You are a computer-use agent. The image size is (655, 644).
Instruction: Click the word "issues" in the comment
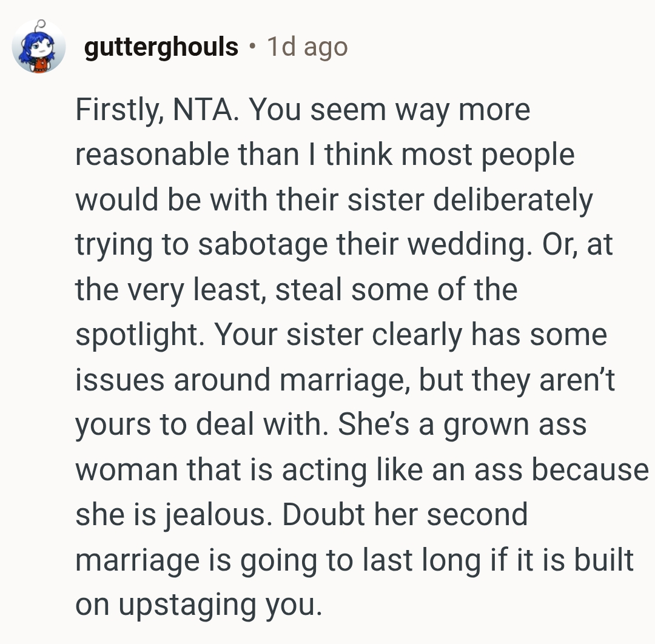119,380
